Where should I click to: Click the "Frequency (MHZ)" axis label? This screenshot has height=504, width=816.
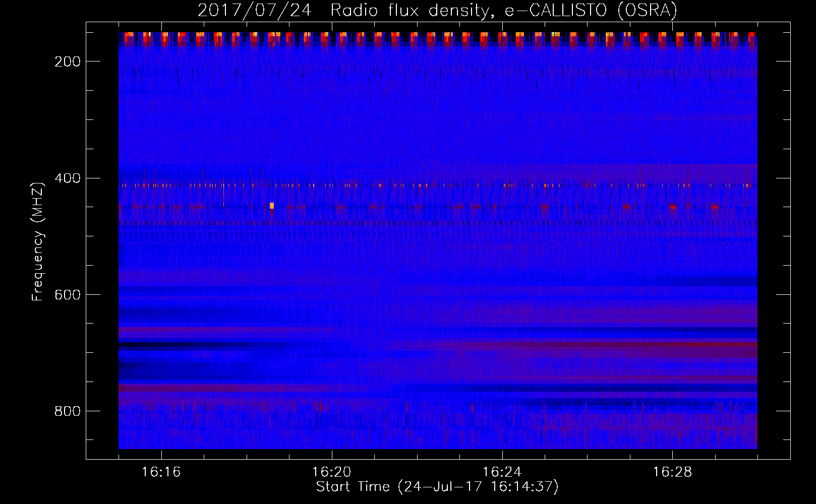pos(38,241)
